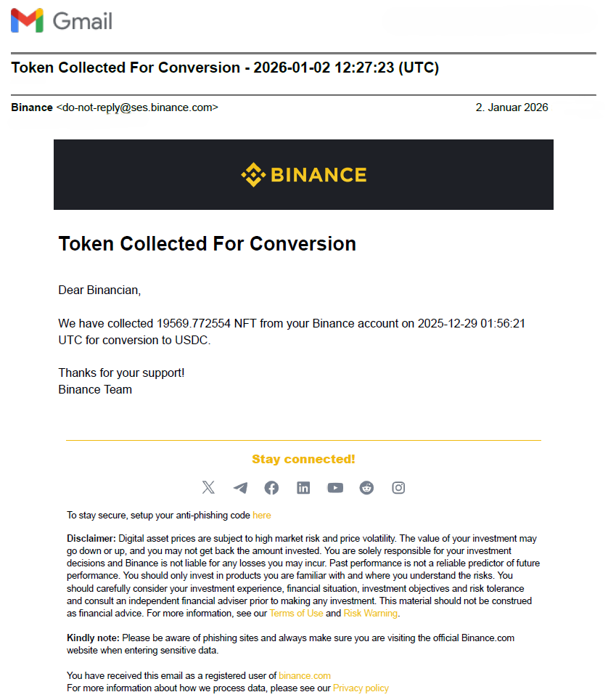Click the sender address do-not-reply@ses.binance.com

(137, 107)
